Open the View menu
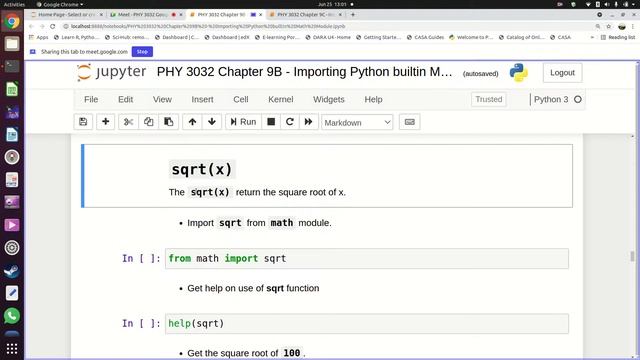Screen dimensions: 640x360 (162, 99)
